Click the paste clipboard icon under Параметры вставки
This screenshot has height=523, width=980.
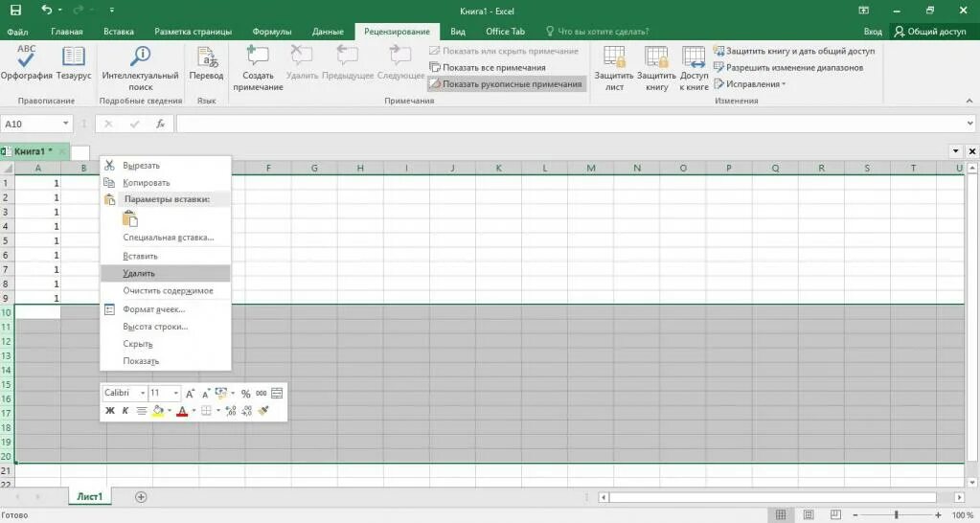pos(130,218)
